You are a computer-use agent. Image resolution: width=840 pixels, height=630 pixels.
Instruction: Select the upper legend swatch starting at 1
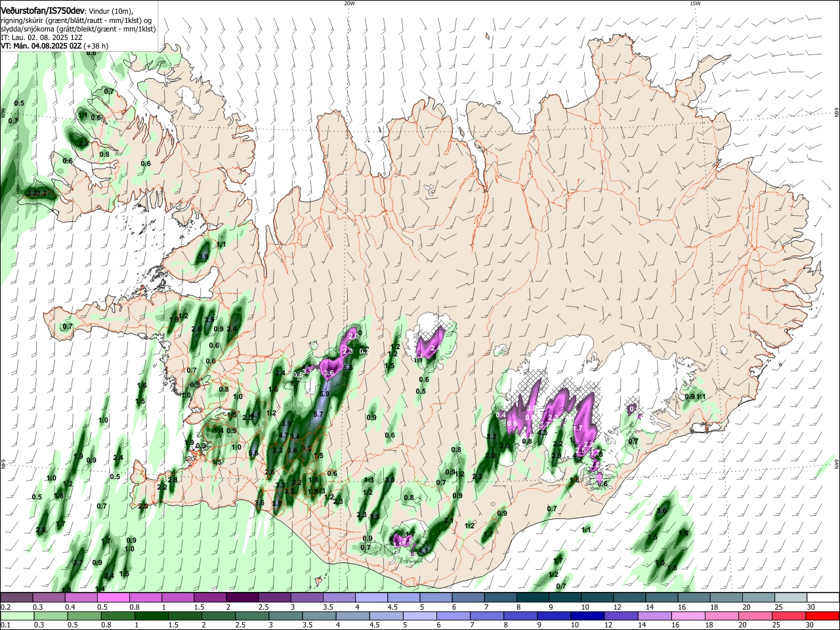(177, 597)
